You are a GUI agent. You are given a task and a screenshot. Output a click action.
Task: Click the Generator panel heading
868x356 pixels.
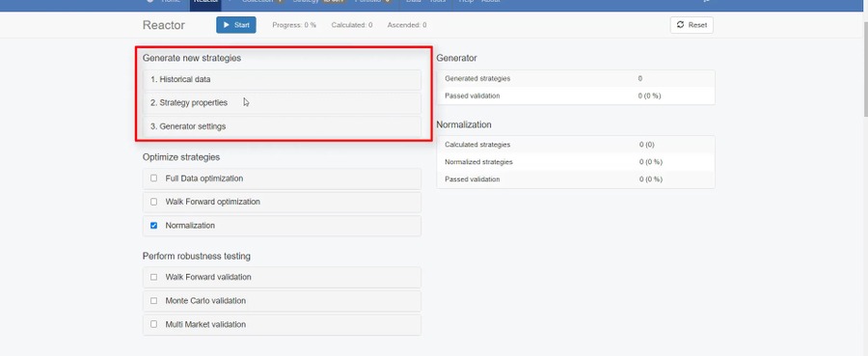457,58
